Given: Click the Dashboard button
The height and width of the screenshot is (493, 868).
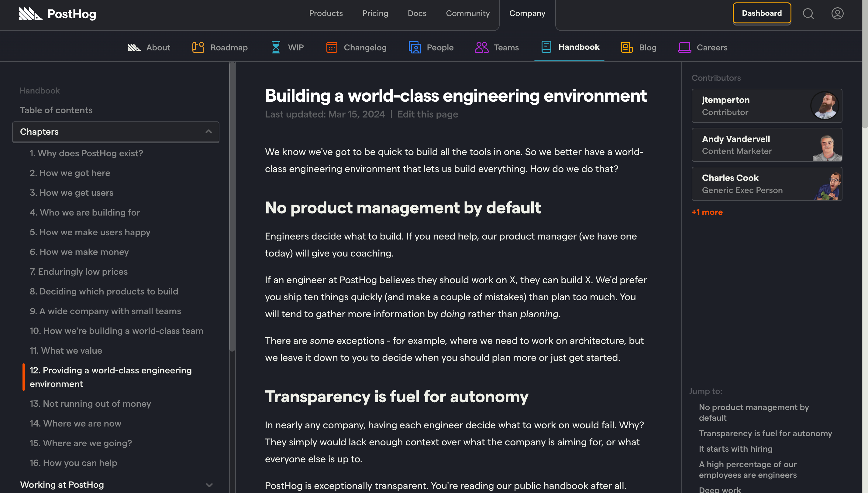Looking at the screenshot, I should pyautogui.click(x=762, y=13).
